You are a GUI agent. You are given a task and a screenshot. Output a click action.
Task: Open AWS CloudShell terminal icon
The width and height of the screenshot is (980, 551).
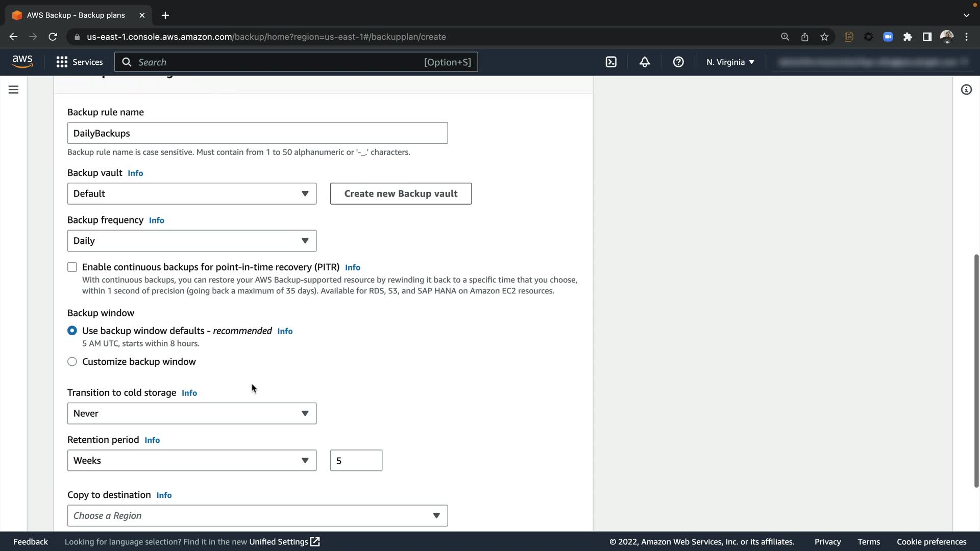tap(611, 62)
